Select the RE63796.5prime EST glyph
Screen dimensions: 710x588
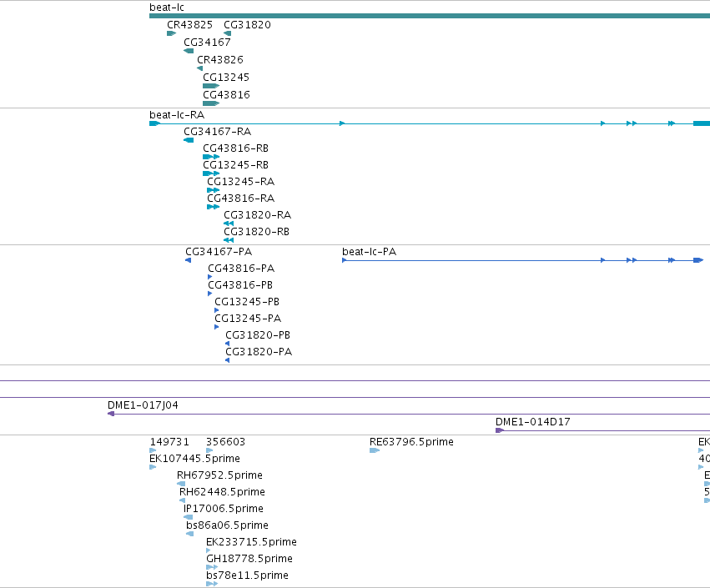pyautogui.click(x=375, y=450)
